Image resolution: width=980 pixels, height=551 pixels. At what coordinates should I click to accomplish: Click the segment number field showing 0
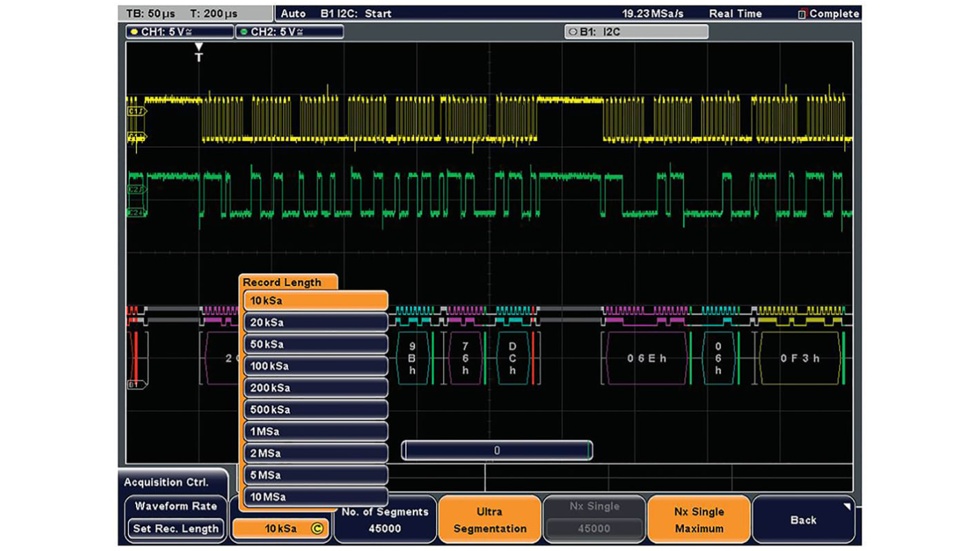click(x=497, y=451)
